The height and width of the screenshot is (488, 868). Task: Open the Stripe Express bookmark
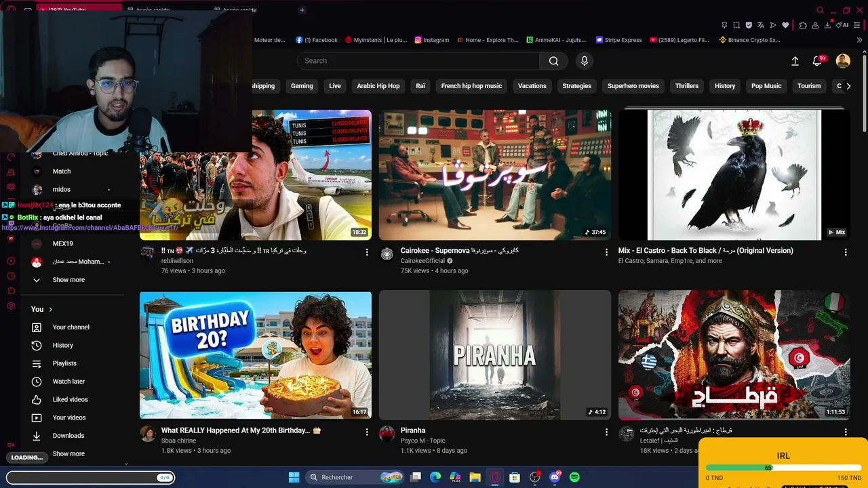tap(618, 40)
